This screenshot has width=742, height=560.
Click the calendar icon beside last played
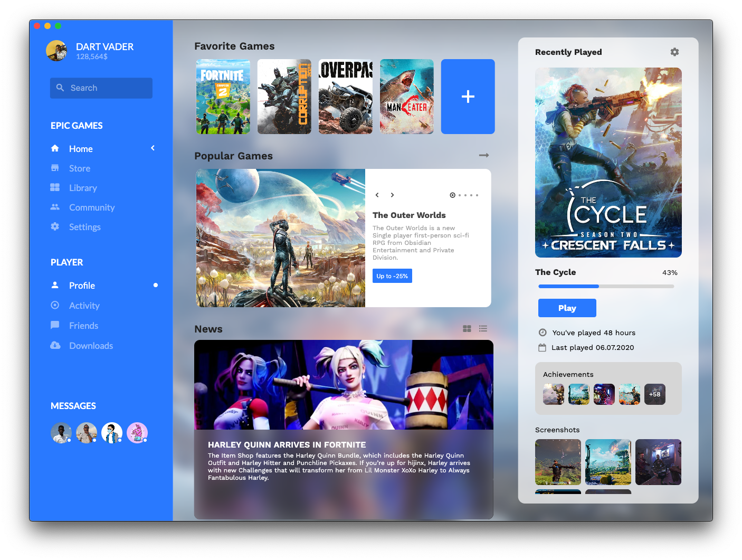coord(542,347)
